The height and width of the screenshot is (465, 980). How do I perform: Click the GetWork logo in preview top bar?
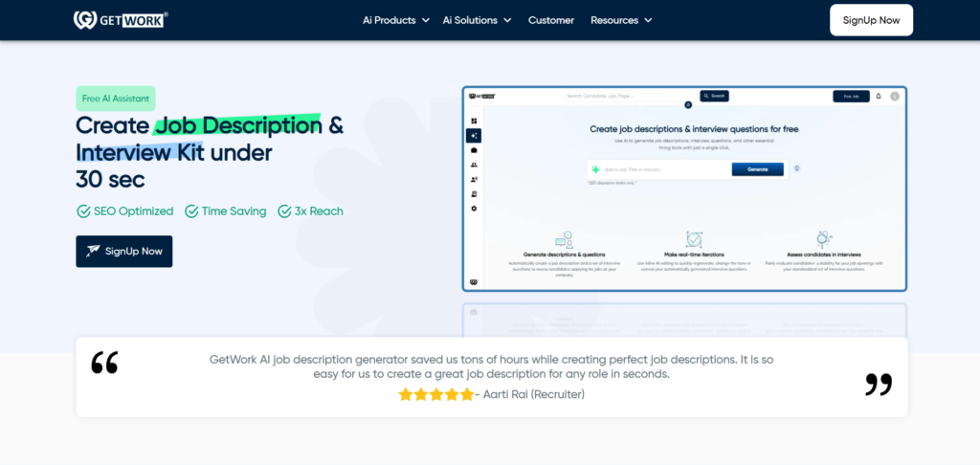tap(482, 97)
